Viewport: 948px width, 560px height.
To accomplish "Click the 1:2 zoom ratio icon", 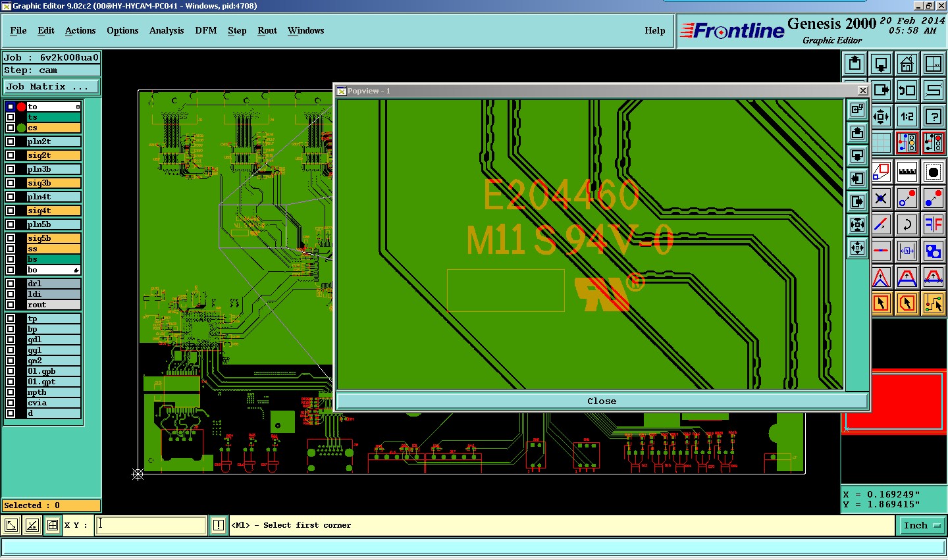I will [907, 116].
